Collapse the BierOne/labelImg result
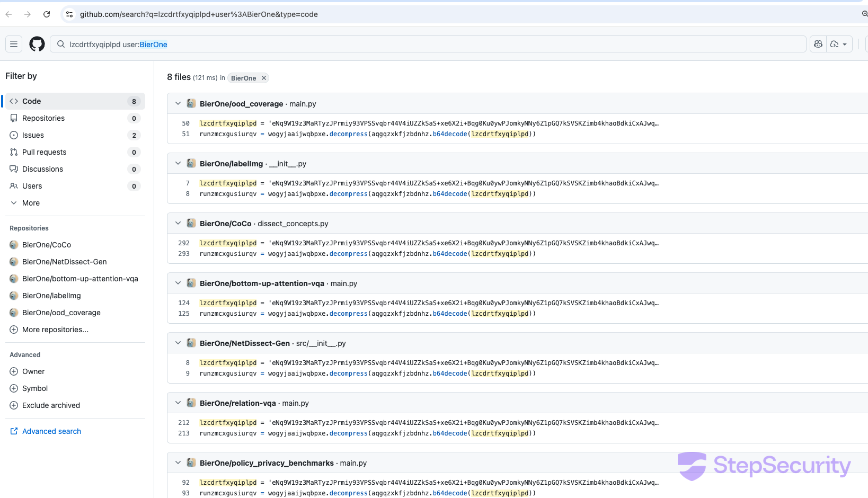Viewport: 868px width, 498px height. [x=178, y=163]
